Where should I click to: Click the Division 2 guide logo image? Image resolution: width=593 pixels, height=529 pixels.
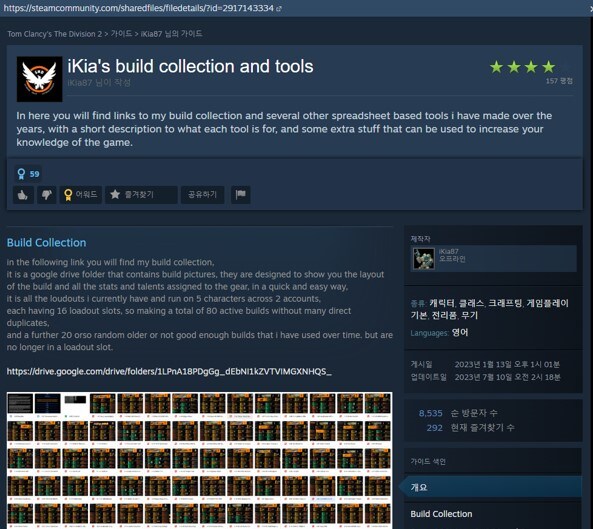click(39, 79)
